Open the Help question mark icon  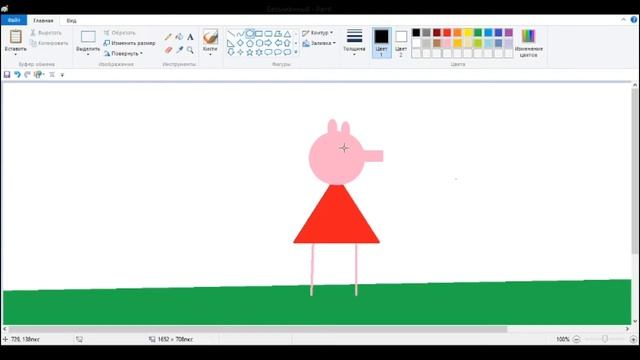pos(634,20)
